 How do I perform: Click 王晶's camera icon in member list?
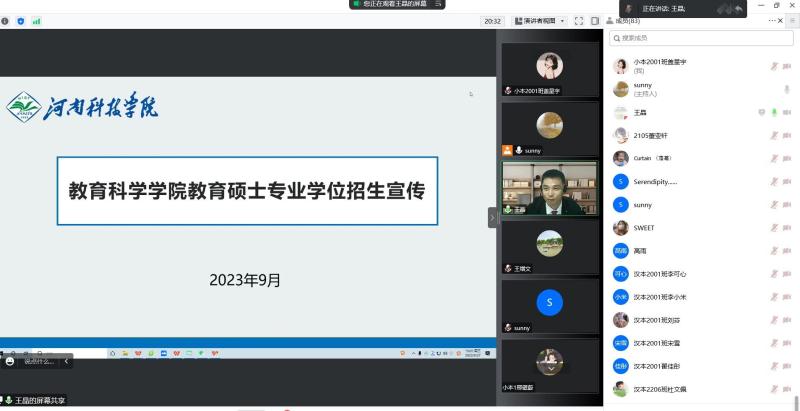click(x=787, y=113)
